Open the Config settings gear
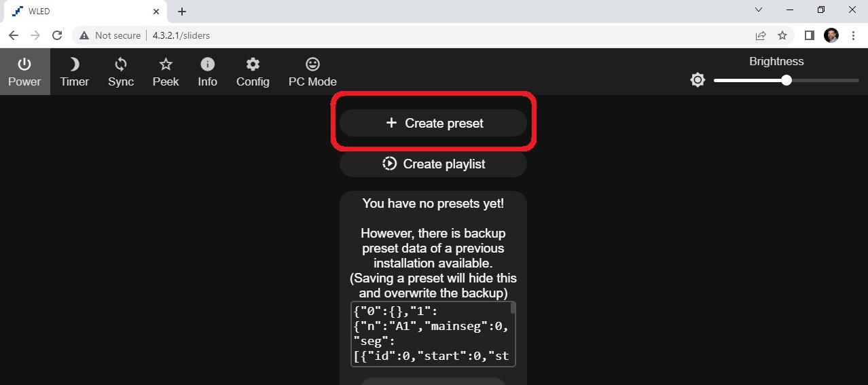This screenshot has height=385, width=868. click(x=253, y=72)
